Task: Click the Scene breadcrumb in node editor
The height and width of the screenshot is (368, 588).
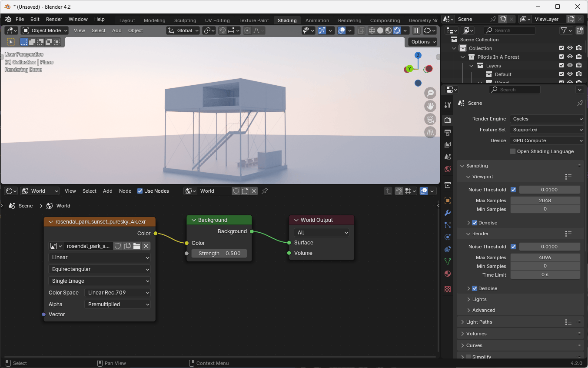Action: (26, 206)
